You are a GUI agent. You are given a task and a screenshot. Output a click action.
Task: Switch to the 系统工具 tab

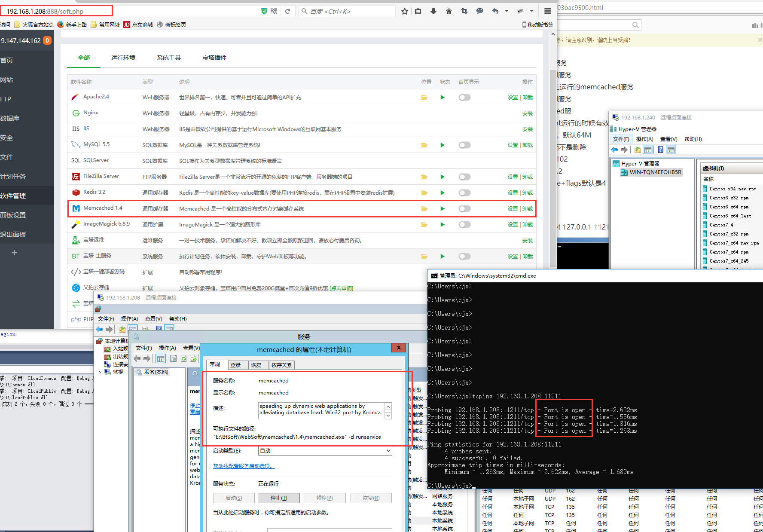(x=169, y=58)
